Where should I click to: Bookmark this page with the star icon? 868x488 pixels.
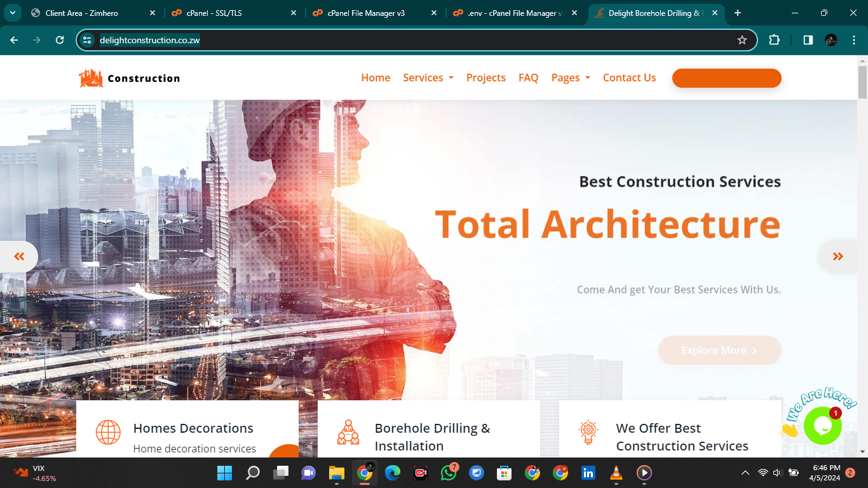[x=742, y=40]
